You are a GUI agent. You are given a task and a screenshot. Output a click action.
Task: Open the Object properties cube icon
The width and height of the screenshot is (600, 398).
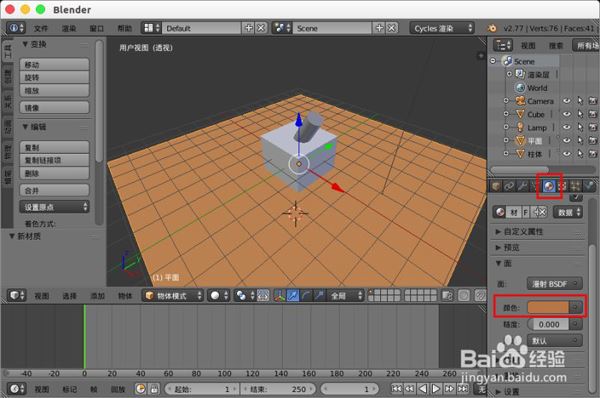496,186
